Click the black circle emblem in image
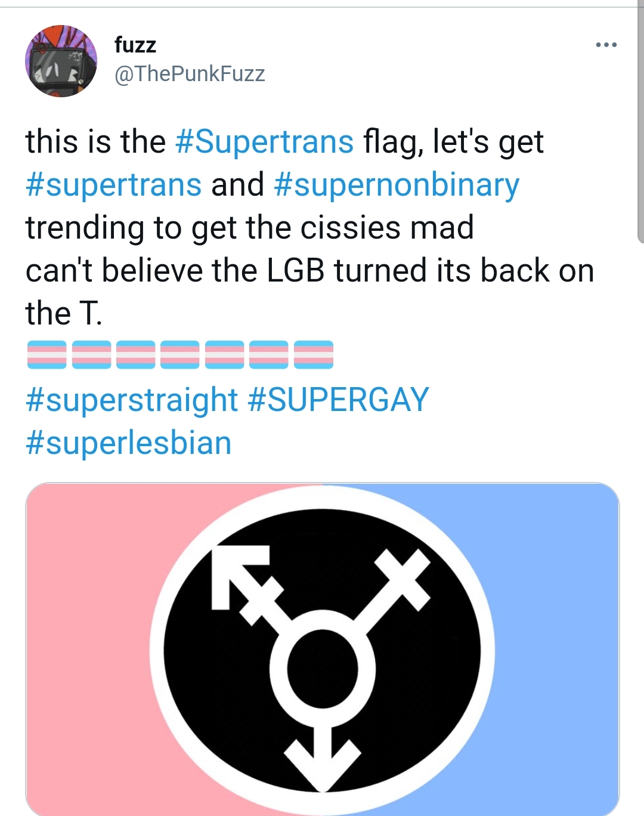Image resolution: width=644 pixels, height=816 pixels. pyautogui.click(x=322, y=651)
